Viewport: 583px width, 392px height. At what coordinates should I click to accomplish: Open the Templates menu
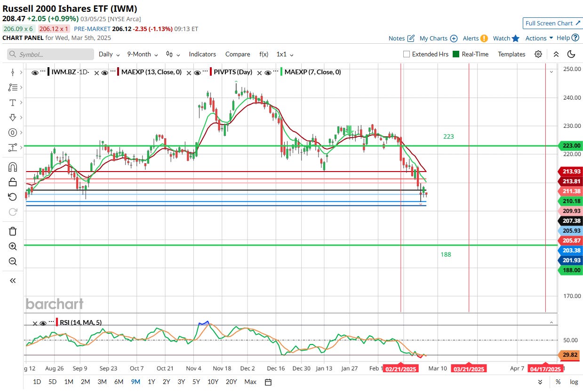511,54
